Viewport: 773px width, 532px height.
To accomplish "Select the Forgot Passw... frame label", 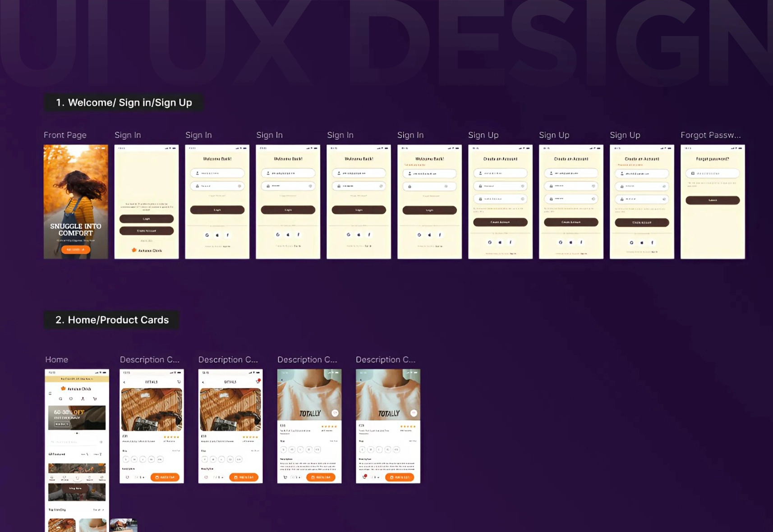I will [x=710, y=135].
